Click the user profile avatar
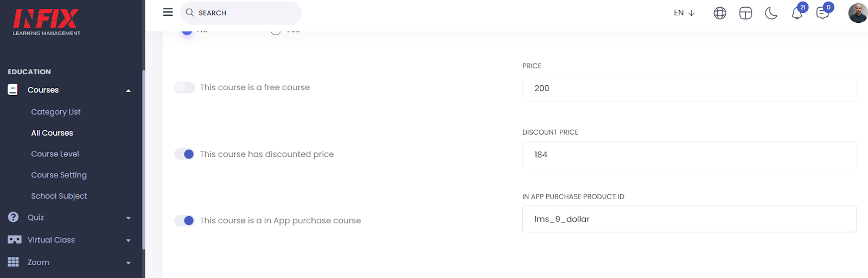868x278 pixels. coord(858,13)
